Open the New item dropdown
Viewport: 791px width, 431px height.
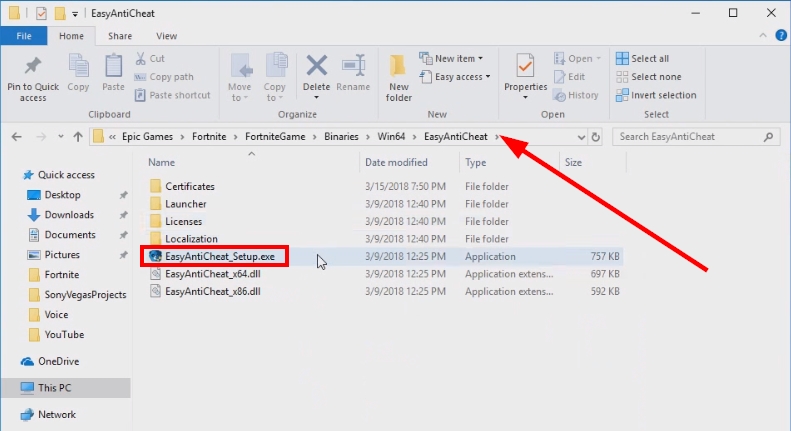click(451, 59)
